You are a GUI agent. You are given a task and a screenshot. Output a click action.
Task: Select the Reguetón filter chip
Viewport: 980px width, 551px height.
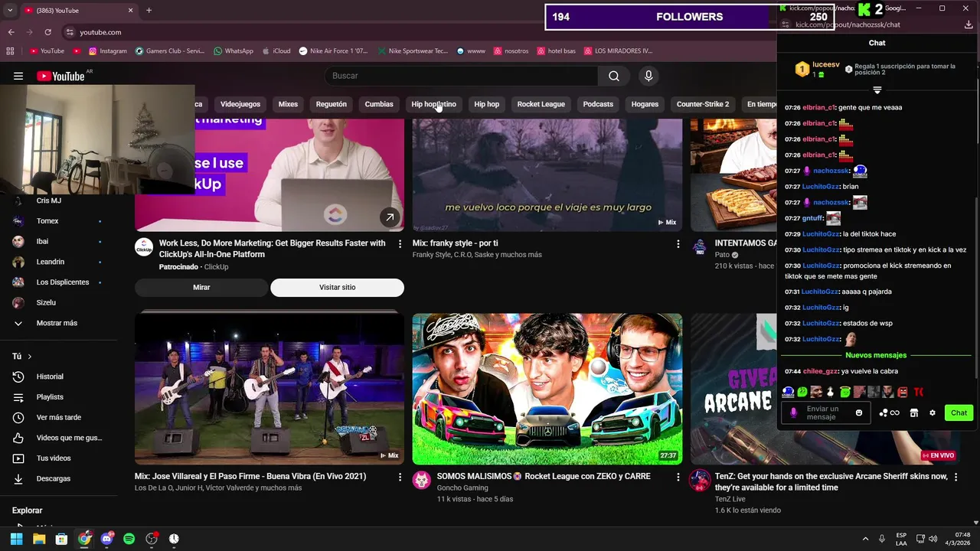click(332, 104)
